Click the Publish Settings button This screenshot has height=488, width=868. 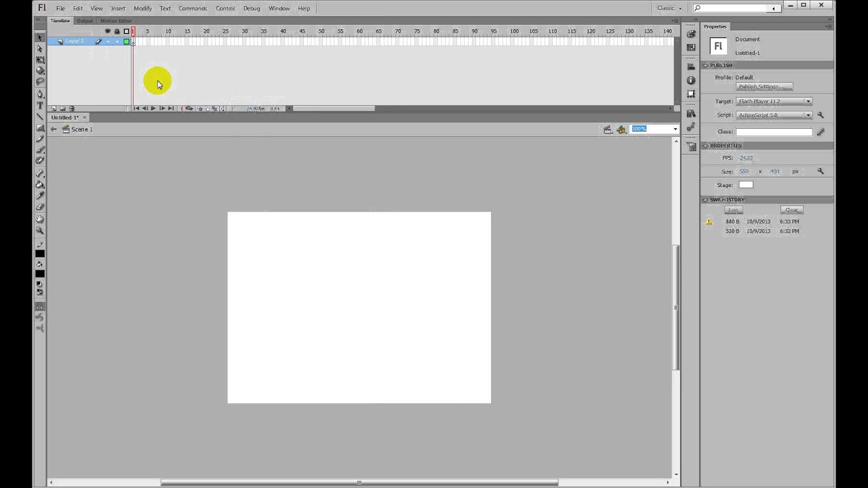coord(764,87)
